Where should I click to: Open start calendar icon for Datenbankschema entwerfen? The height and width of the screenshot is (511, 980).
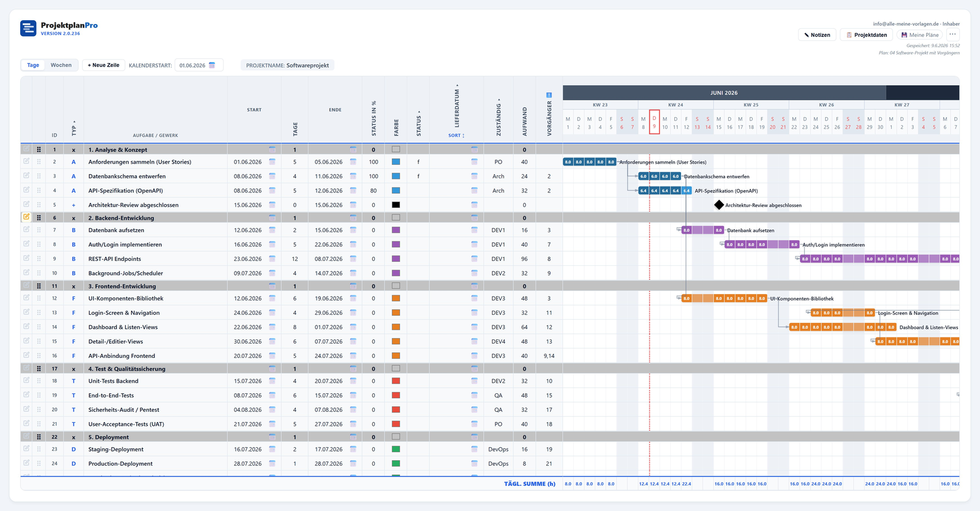[272, 176]
